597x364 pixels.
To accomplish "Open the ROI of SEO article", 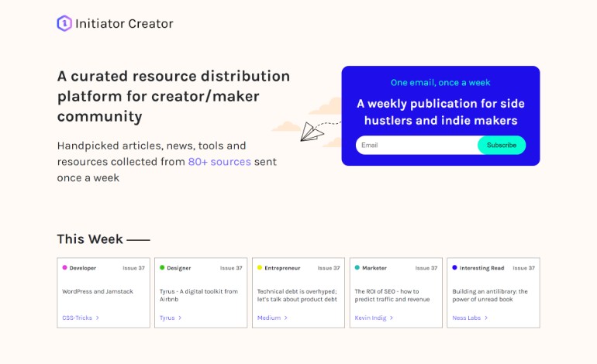I will 392,295.
